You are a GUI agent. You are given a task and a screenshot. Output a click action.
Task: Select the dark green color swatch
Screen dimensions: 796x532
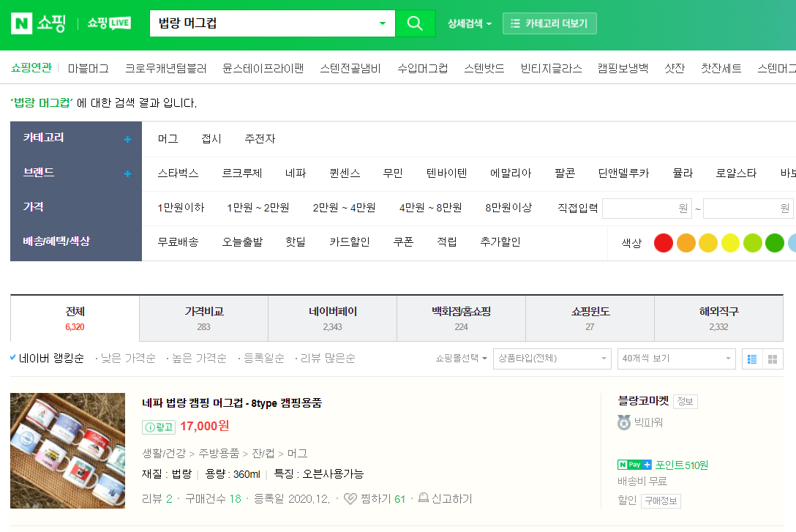point(775,243)
